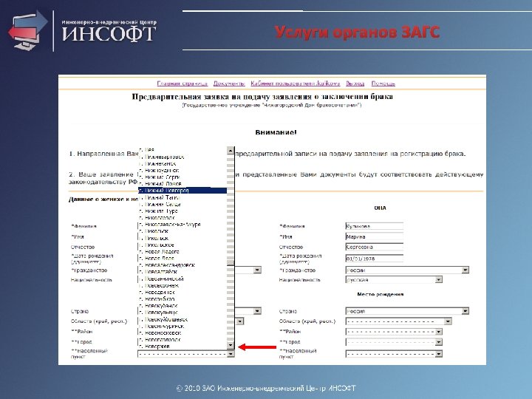
Task: Open the bride's Страна dropdown
Action: (x=407, y=311)
